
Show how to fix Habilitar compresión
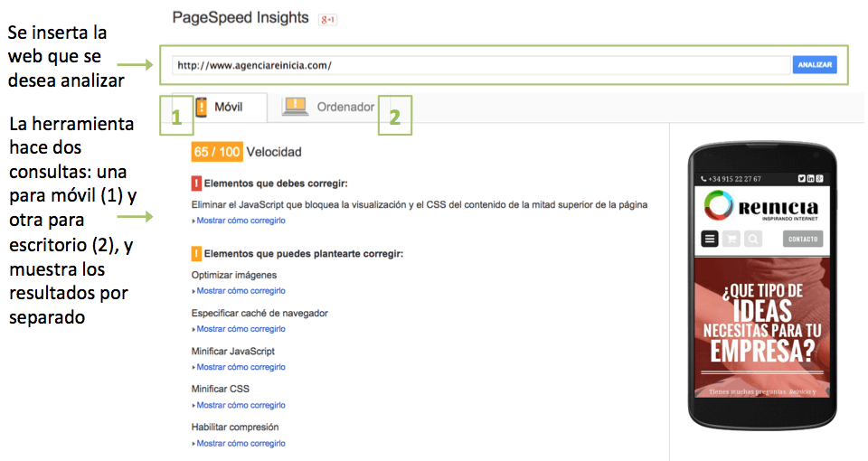pyautogui.click(x=241, y=443)
